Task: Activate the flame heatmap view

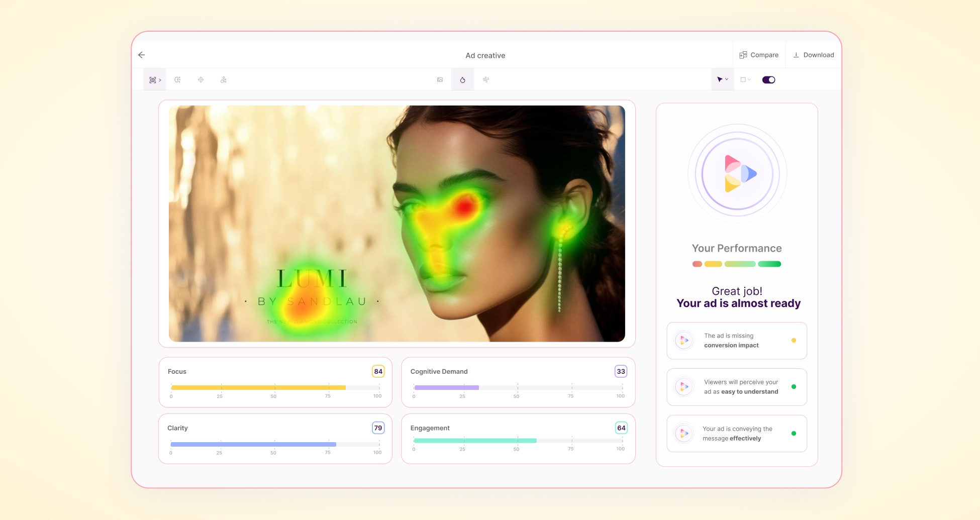Action: click(462, 80)
